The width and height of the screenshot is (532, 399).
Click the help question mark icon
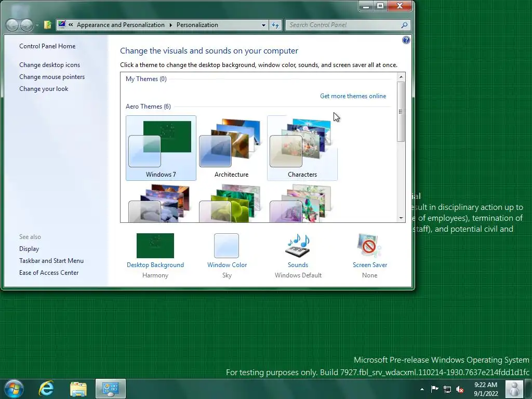406,40
